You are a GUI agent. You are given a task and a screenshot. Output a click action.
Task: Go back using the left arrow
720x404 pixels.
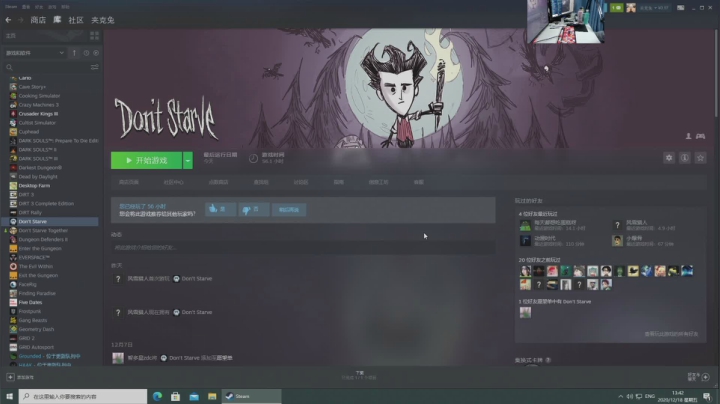pyautogui.click(x=8, y=20)
